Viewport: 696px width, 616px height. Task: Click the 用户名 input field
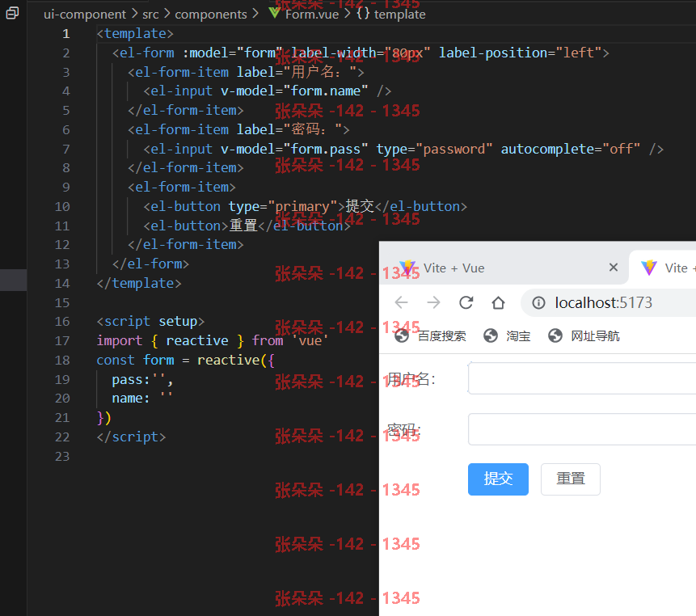tap(582, 378)
